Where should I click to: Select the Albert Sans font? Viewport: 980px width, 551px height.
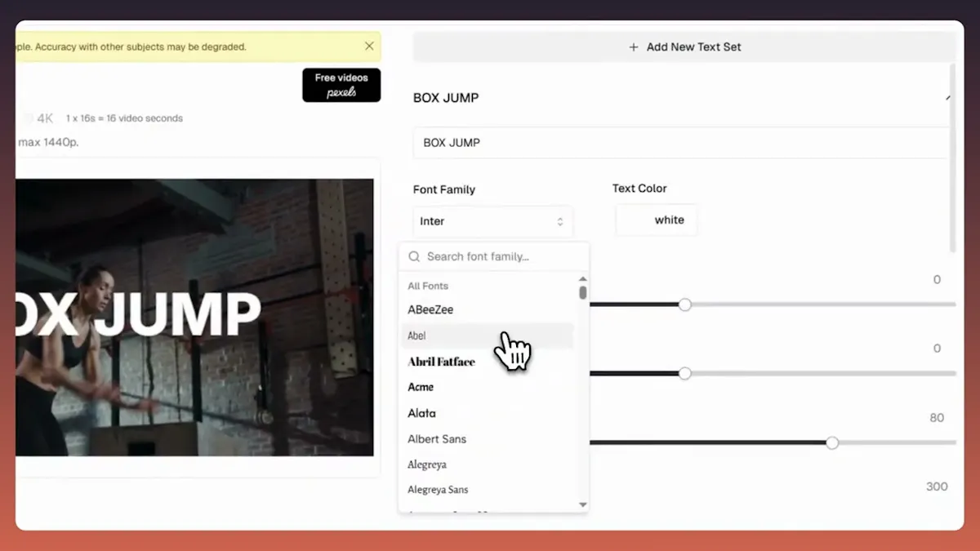(487, 439)
